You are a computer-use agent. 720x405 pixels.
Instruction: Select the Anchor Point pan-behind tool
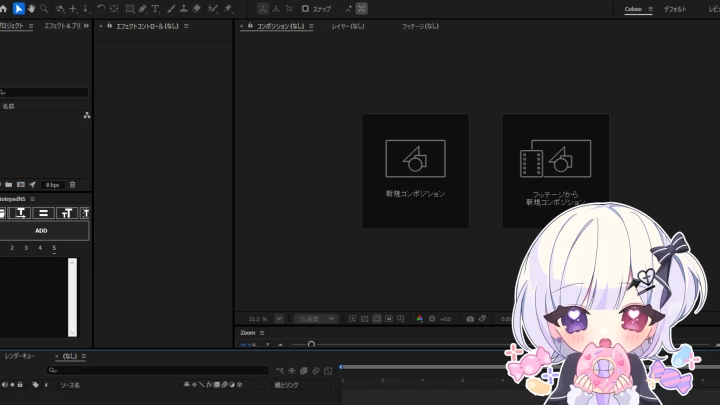click(x=114, y=9)
